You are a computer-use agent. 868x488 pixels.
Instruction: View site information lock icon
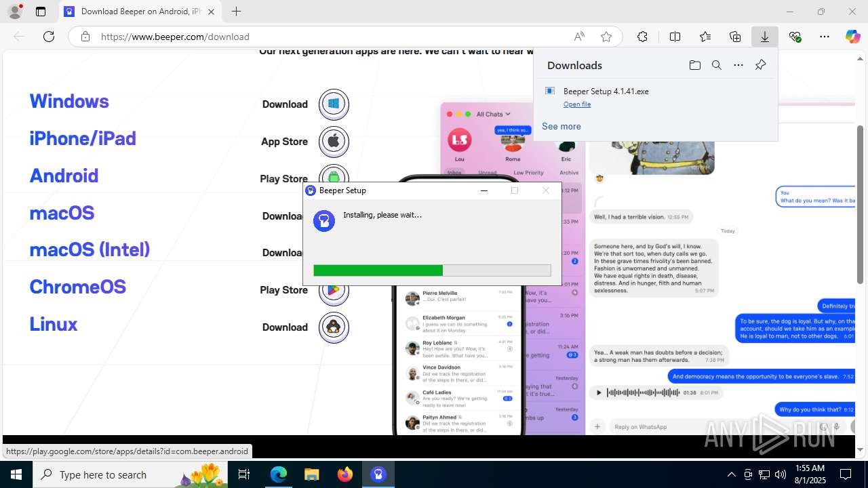85,37
